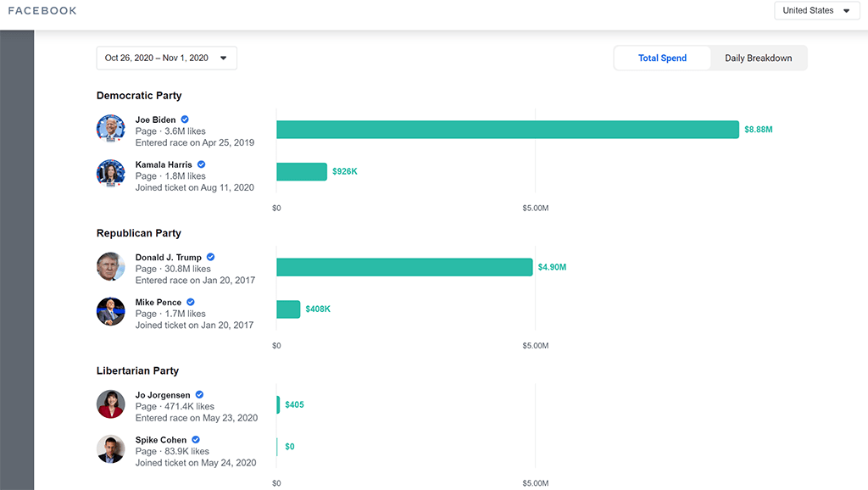868x490 pixels.
Task: Open the Kamala Harris page name link
Action: (164, 164)
